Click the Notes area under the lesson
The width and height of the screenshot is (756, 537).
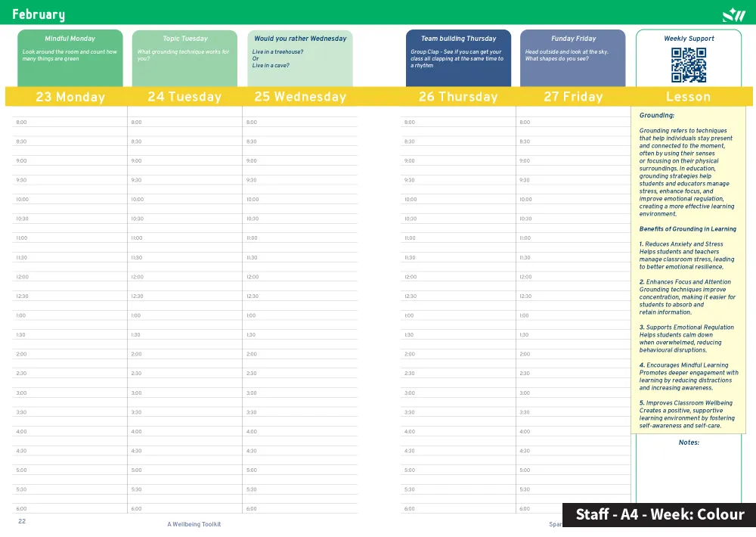point(688,469)
